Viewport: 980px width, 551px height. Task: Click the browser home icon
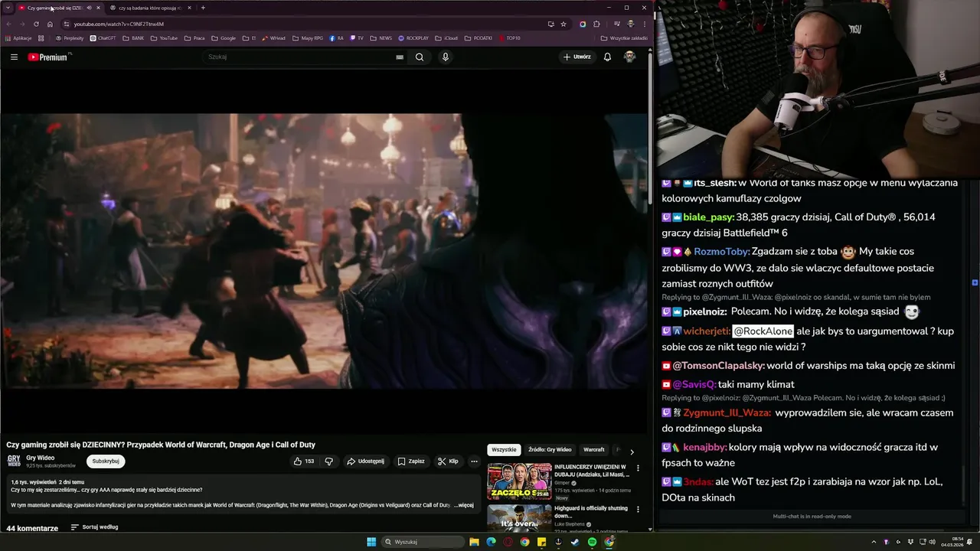point(50,24)
